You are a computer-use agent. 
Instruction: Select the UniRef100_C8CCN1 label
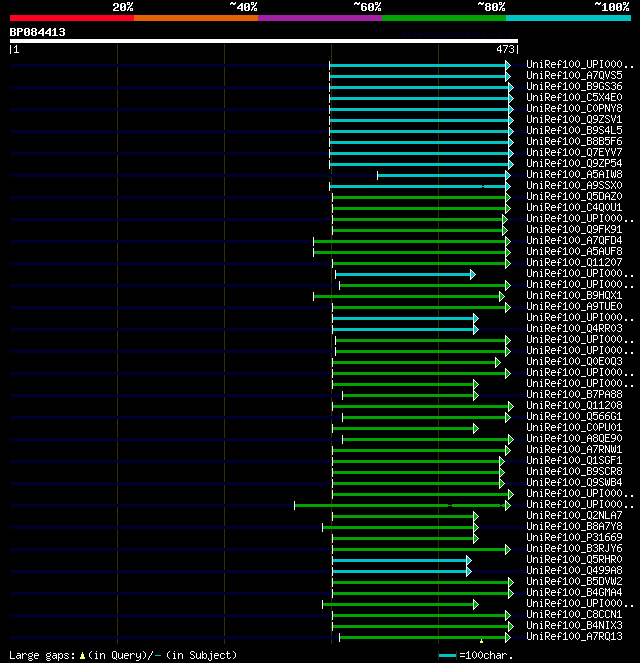pos(574,614)
